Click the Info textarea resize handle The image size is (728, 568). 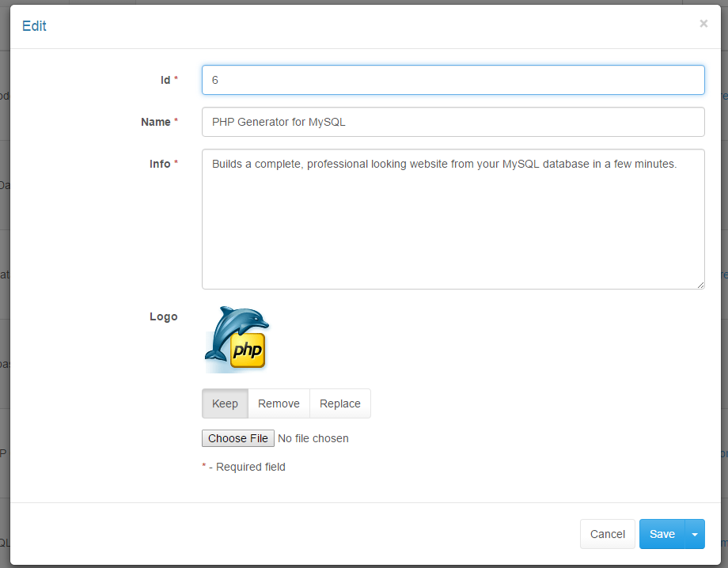pos(700,285)
